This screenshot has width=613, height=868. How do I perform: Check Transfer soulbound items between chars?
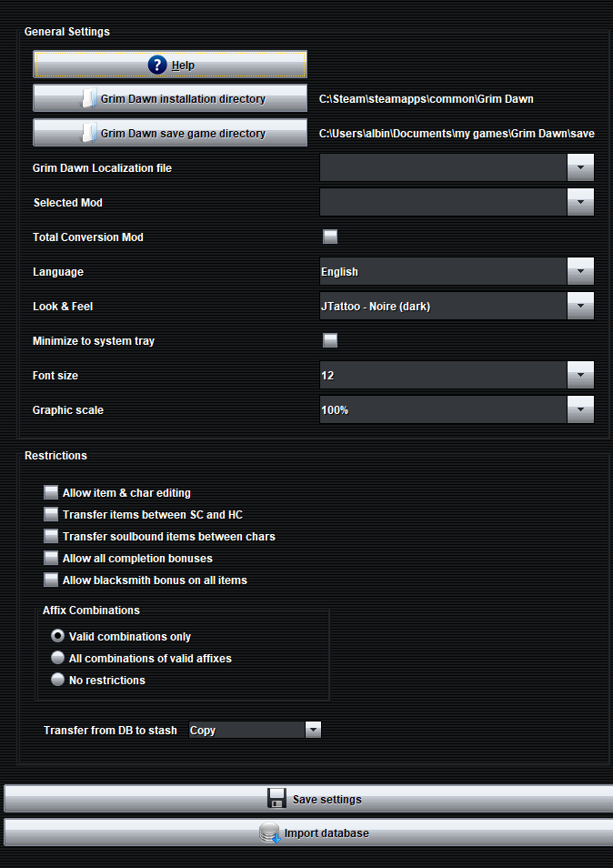51,537
